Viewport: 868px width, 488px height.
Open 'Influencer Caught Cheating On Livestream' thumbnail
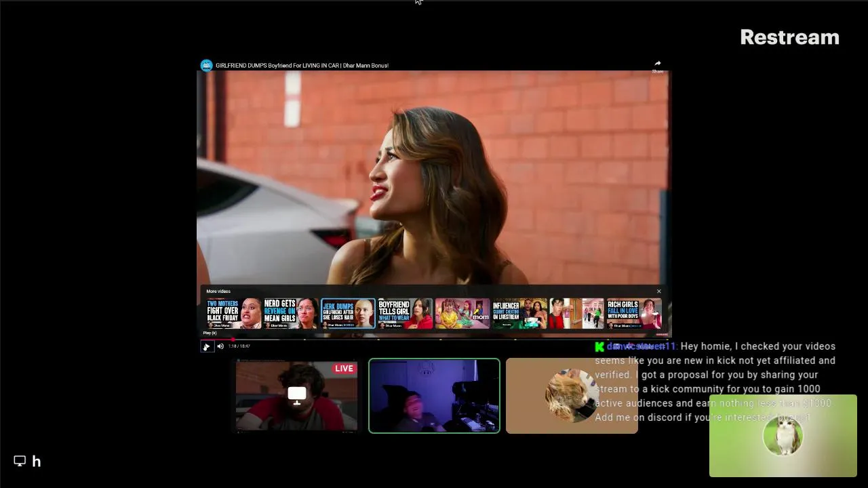(x=519, y=314)
